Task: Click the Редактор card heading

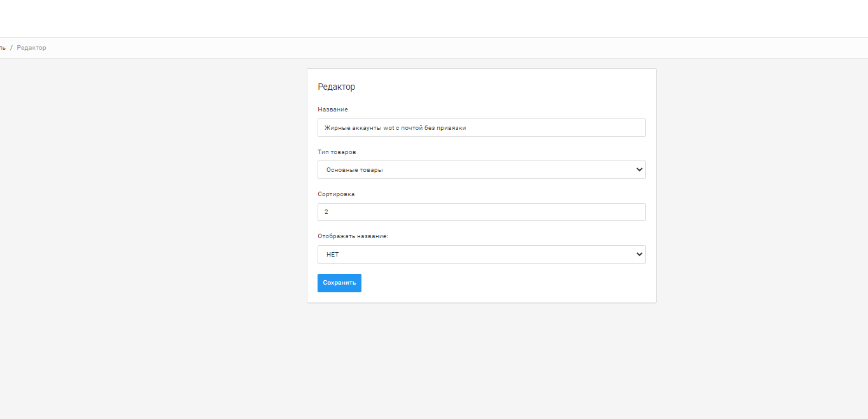Action: [x=337, y=87]
